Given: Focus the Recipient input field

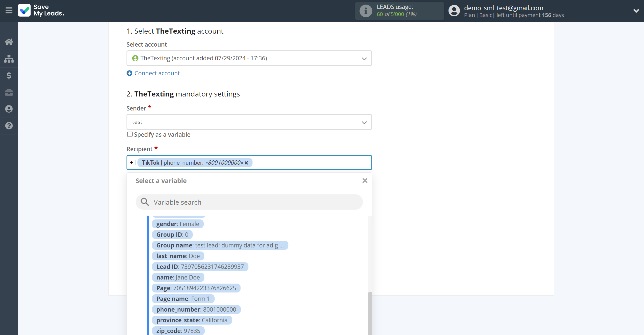Looking at the screenshot, I should (249, 163).
